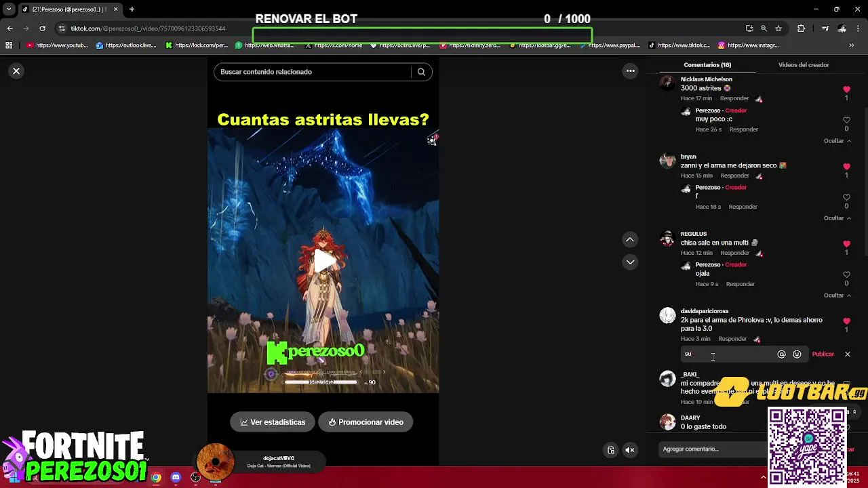Reload the page
Screen dimensions: 868x488
[42, 28]
